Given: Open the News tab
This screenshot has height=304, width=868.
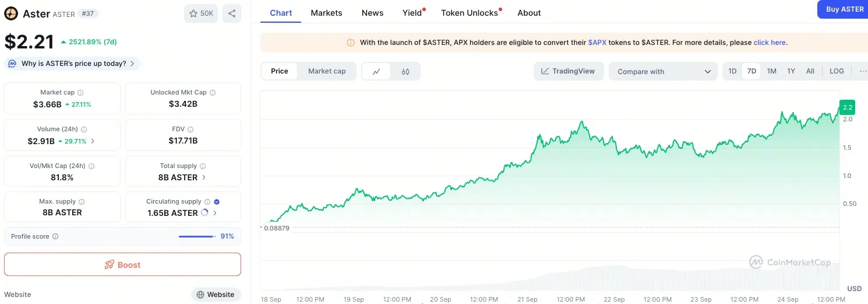Looking at the screenshot, I should (372, 13).
